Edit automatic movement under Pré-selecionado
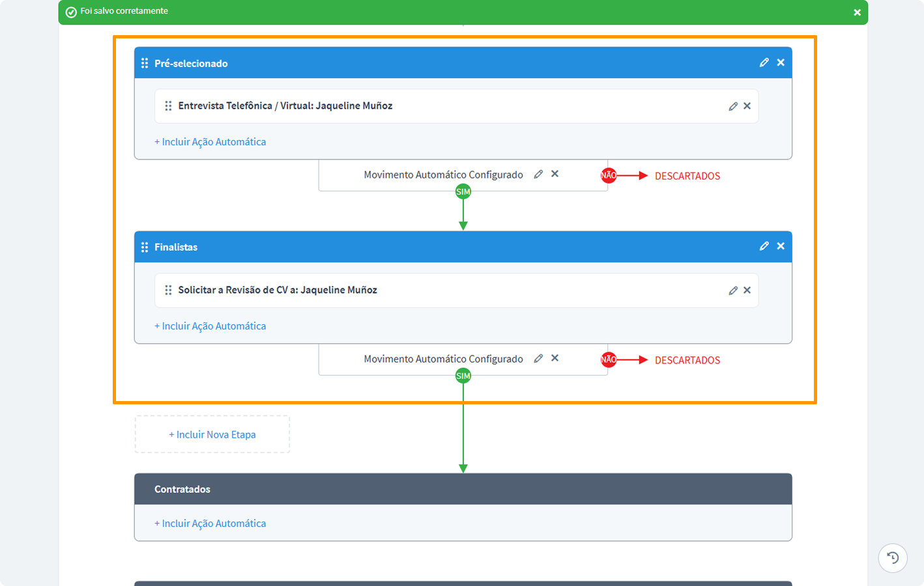This screenshot has height=586, width=924. click(538, 174)
